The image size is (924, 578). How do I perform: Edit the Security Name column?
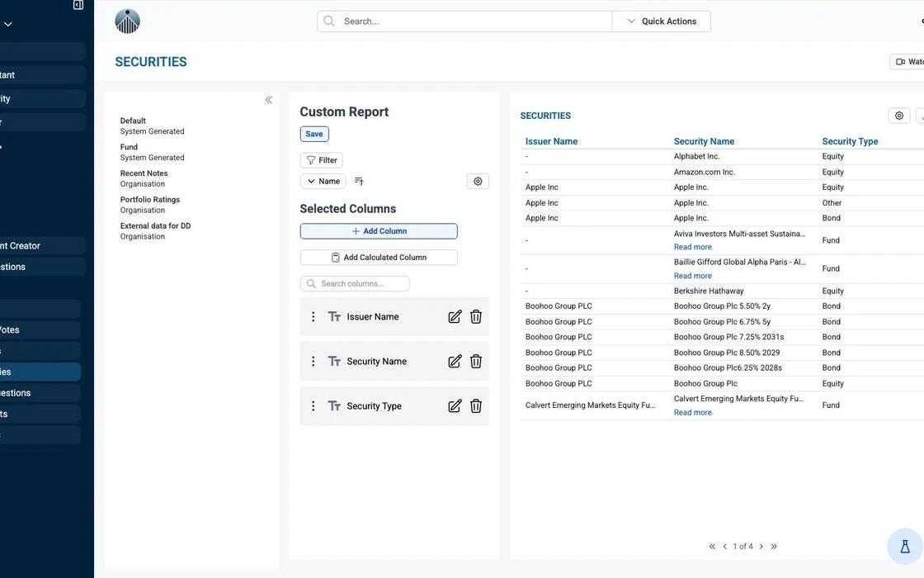pos(455,362)
